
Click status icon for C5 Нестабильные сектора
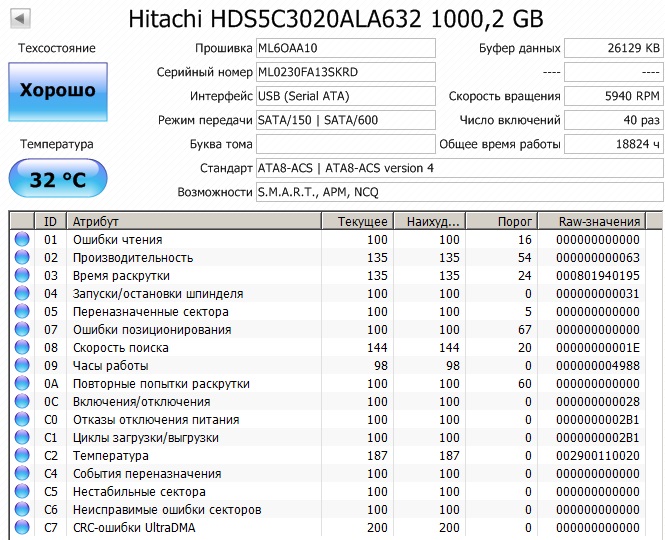[x=22, y=491]
